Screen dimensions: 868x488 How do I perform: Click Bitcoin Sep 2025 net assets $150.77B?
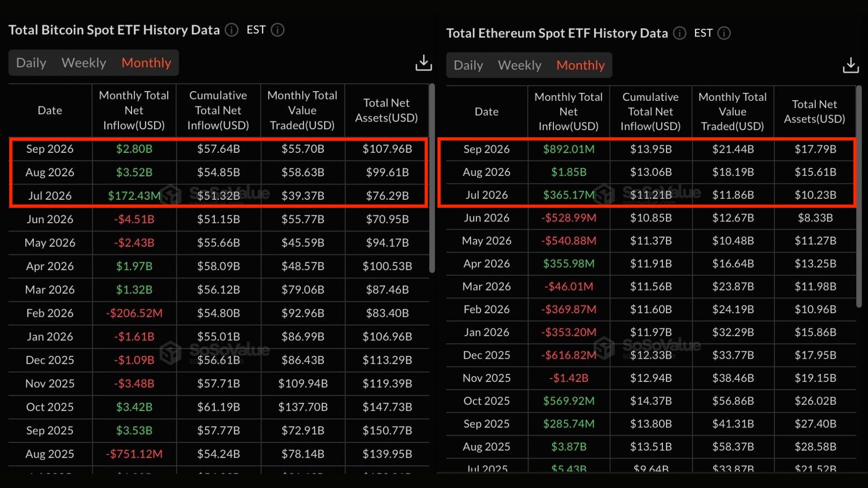pyautogui.click(x=387, y=431)
